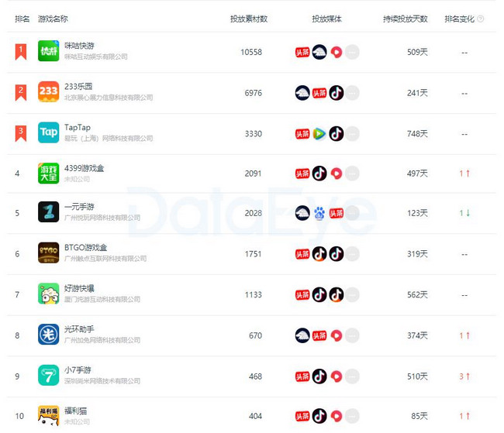This screenshot has height=433, width=504.
Task: Select the TapTap teal app icon
Action: click(49, 132)
